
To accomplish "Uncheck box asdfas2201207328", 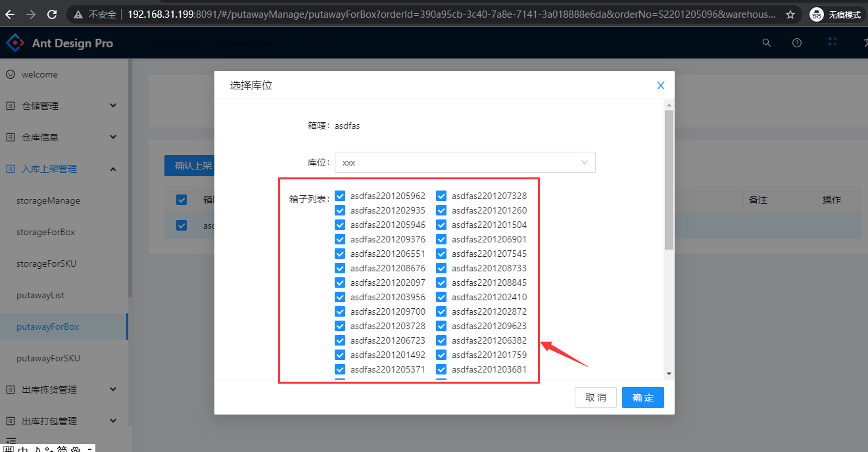I will coord(441,196).
